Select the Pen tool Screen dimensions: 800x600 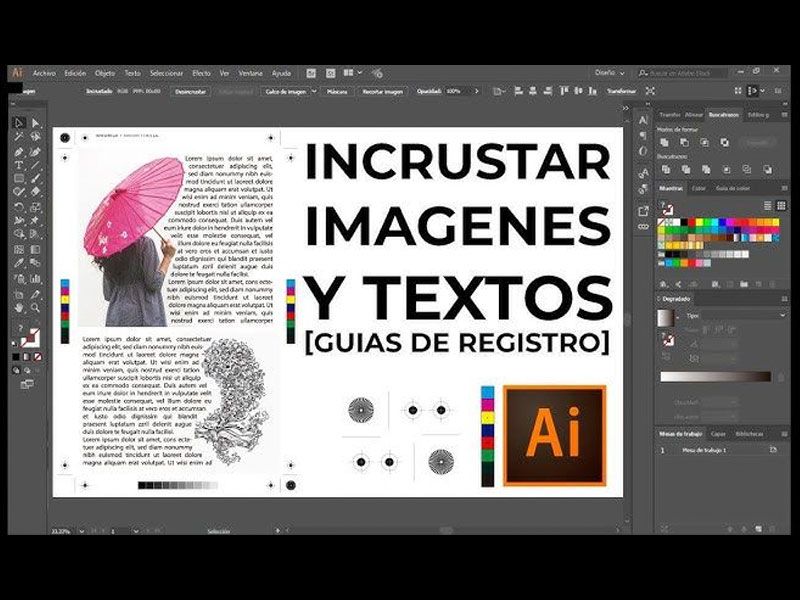coord(19,152)
